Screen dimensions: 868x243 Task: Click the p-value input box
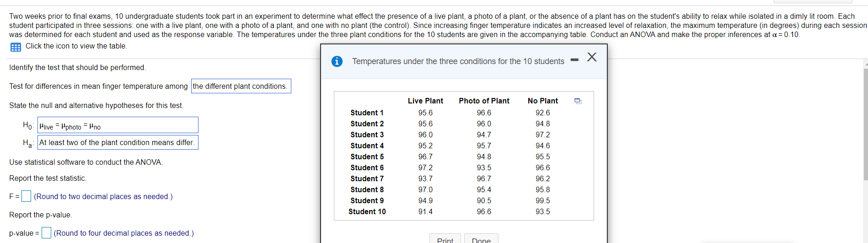click(x=46, y=233)
